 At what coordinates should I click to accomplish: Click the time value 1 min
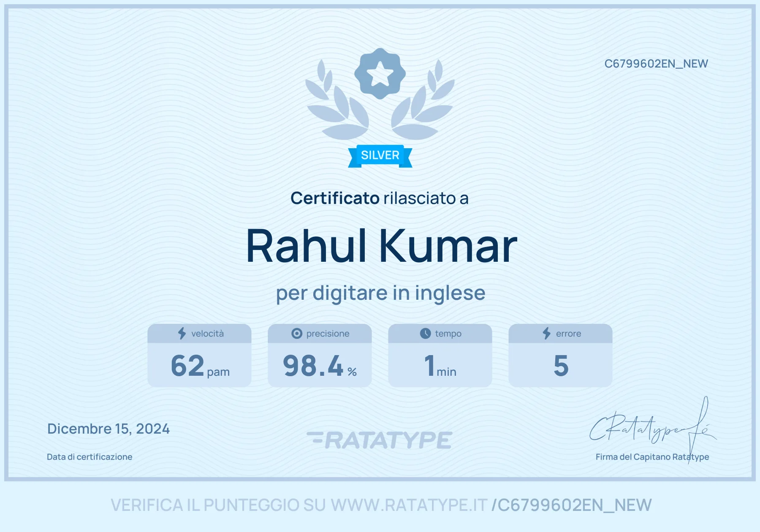click(x=440, y=366)
